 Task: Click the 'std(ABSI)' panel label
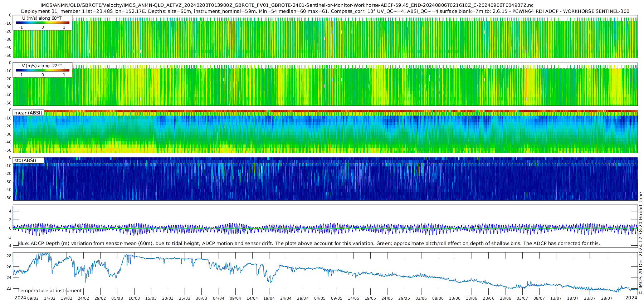(25, 160)
